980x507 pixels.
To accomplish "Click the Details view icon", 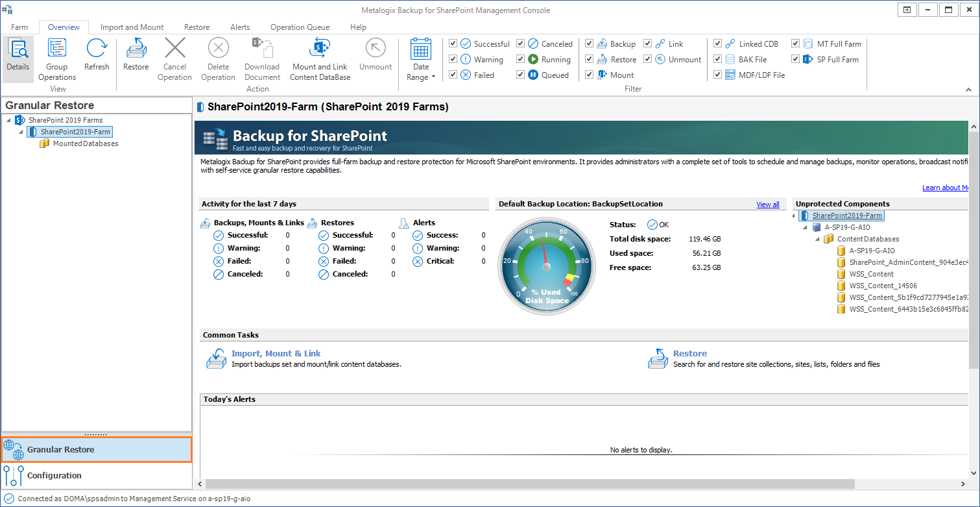I will [x=18, y=51].
